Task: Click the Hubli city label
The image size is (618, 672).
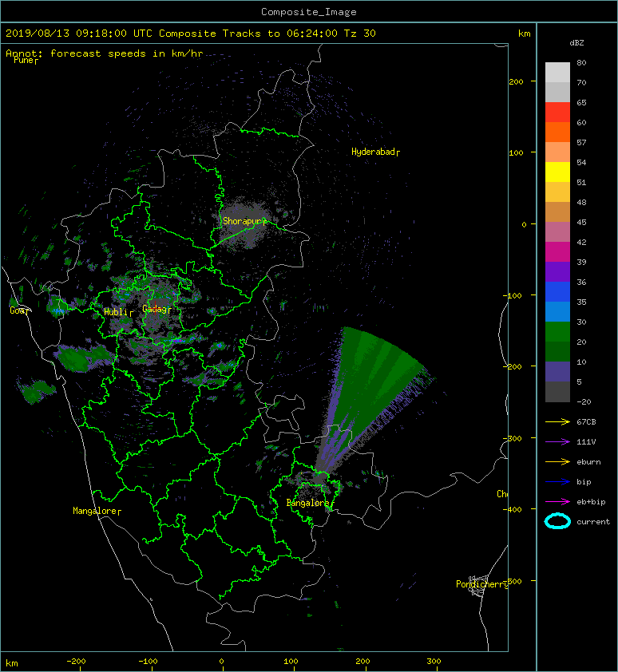Action: [x=118, y=312]
